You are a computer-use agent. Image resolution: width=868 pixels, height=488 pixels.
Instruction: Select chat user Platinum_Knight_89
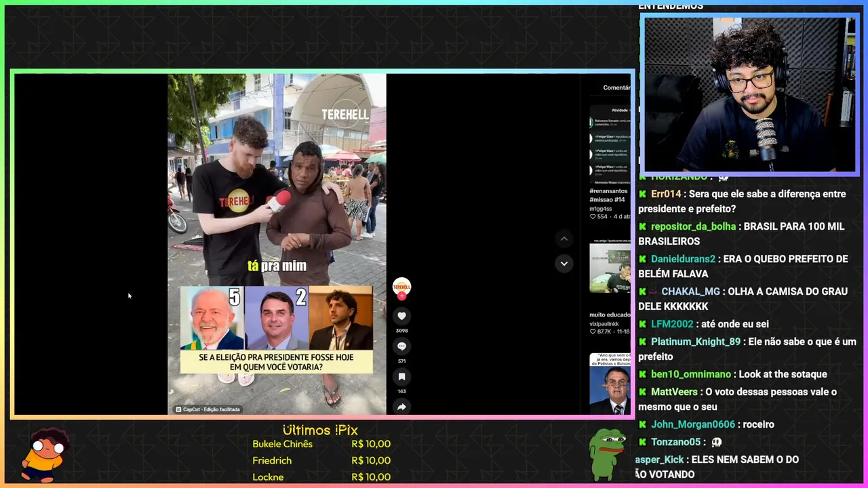click(x=696, y=342)
